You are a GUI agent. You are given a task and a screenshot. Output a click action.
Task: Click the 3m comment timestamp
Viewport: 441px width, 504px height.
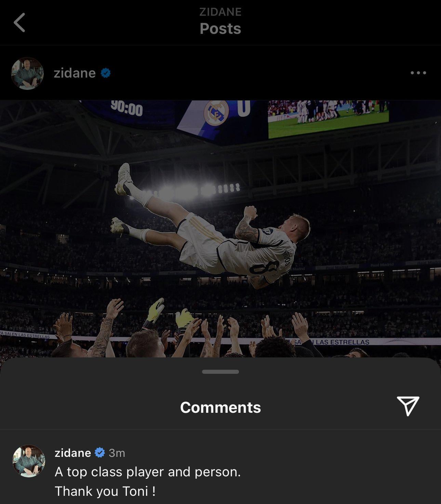(117, 453)
